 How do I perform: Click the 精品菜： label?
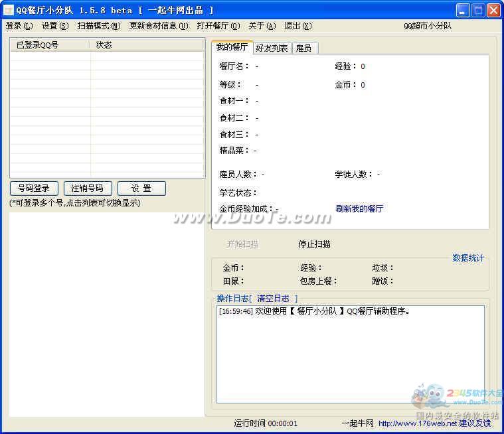[234, 150]
